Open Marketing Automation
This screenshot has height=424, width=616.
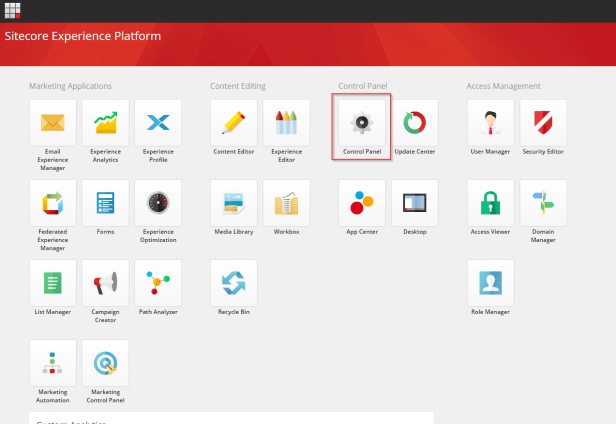click(53, 363)
